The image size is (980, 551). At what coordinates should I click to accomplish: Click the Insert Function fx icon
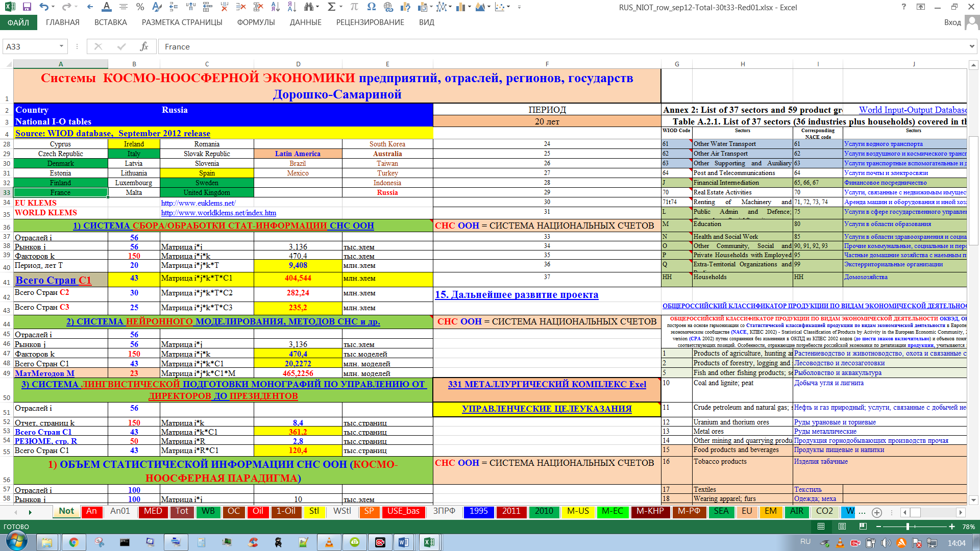144,46
